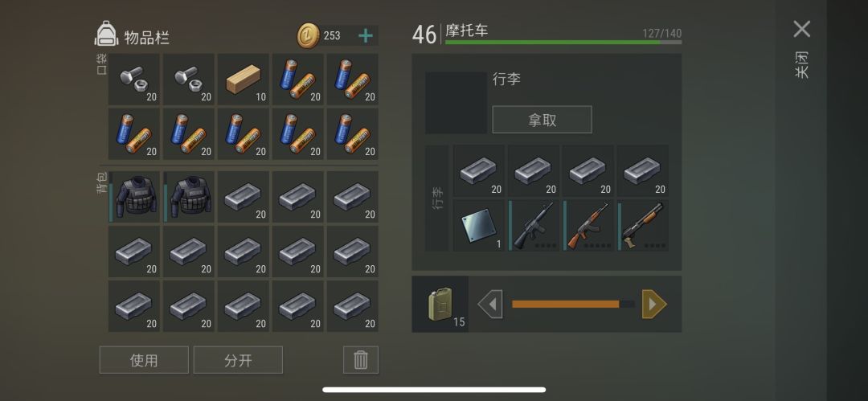Image resolution: width=868 pixels, height=401 pixels.
Task: Select the shotgun in motorcycle luggage
Action: point(643,226)
